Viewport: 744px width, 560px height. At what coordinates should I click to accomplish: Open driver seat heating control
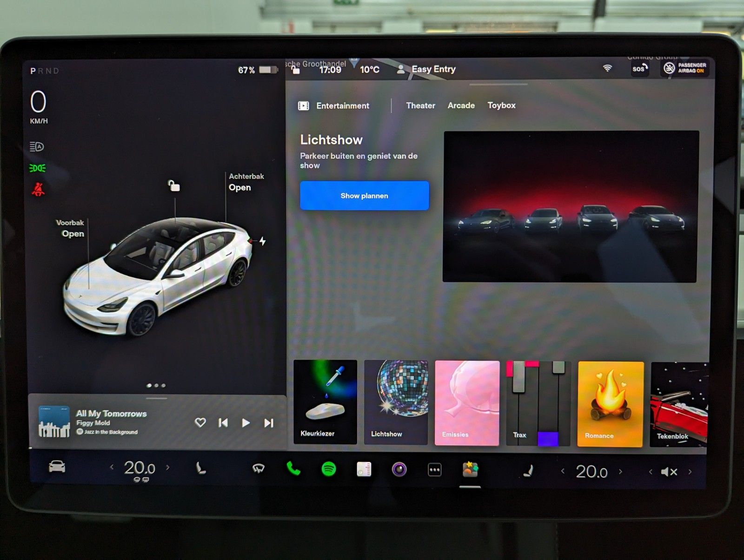(200, 468)
